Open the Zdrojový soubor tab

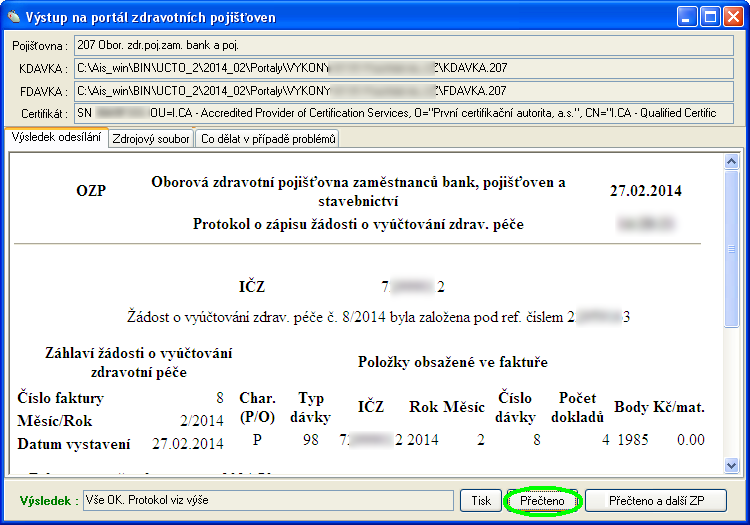click(x=151, y=139)
